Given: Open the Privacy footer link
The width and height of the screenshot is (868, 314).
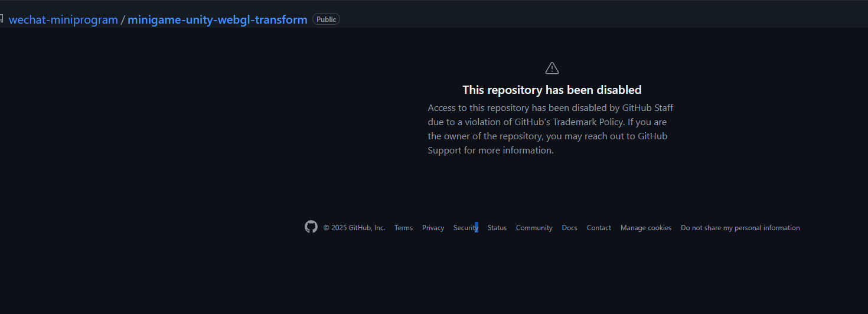Looking at the screenshot, I should (x=433, y=228).
